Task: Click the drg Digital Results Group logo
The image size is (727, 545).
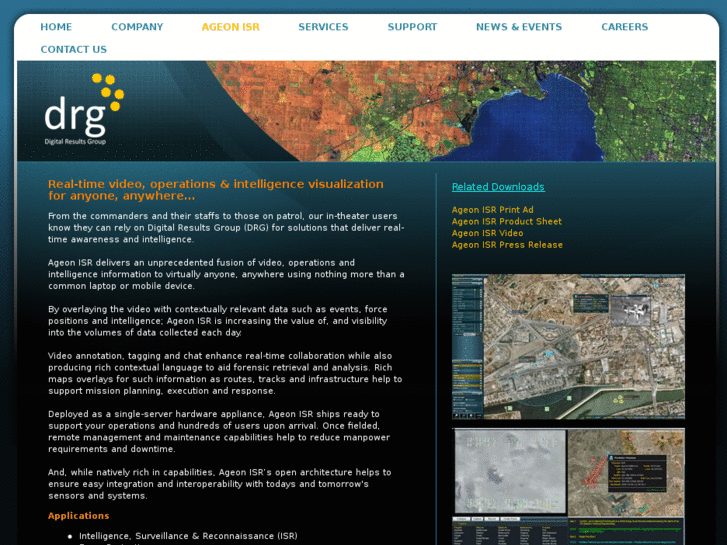Action: tap(84, 109)
